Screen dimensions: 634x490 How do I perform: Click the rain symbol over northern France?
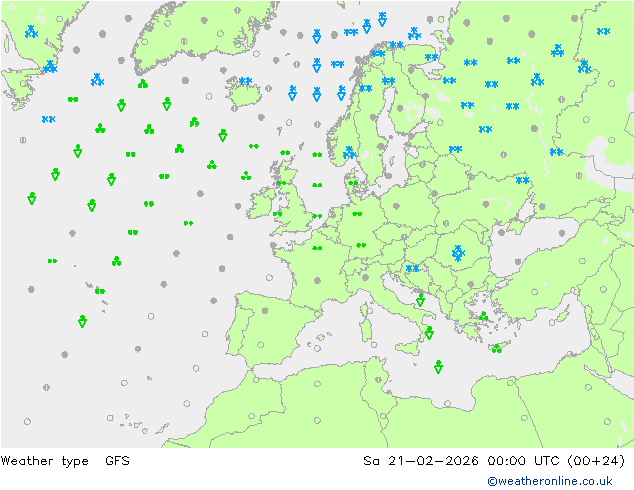pyautogui.click(x=317, y=248)
